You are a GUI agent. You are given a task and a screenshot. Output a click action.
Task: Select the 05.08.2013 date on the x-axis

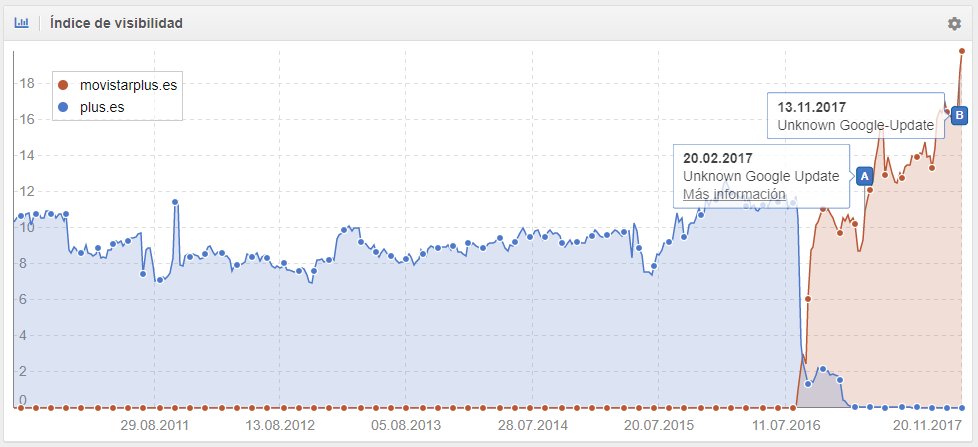pyautogui.click(x=405, y=424)
